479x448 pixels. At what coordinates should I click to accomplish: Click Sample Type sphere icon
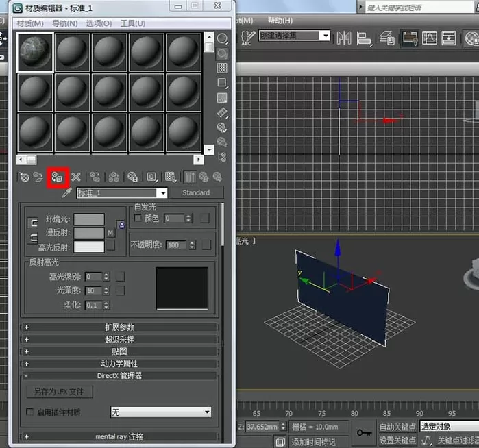(222, 39)
